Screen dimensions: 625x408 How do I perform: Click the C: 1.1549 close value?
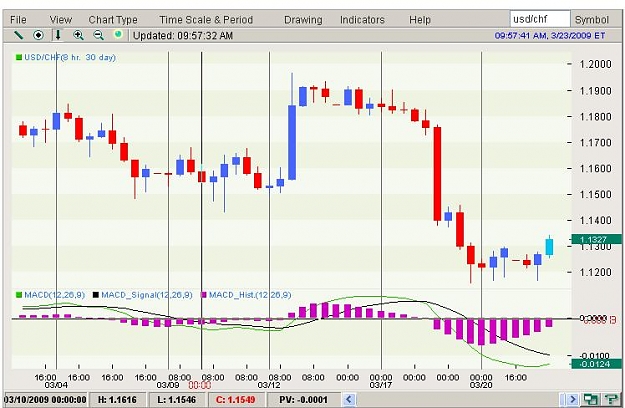[235, 399]
